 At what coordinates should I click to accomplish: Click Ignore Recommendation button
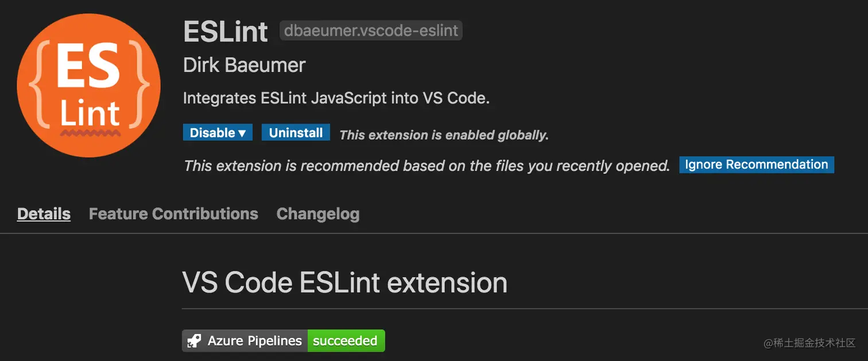[756, 165]
